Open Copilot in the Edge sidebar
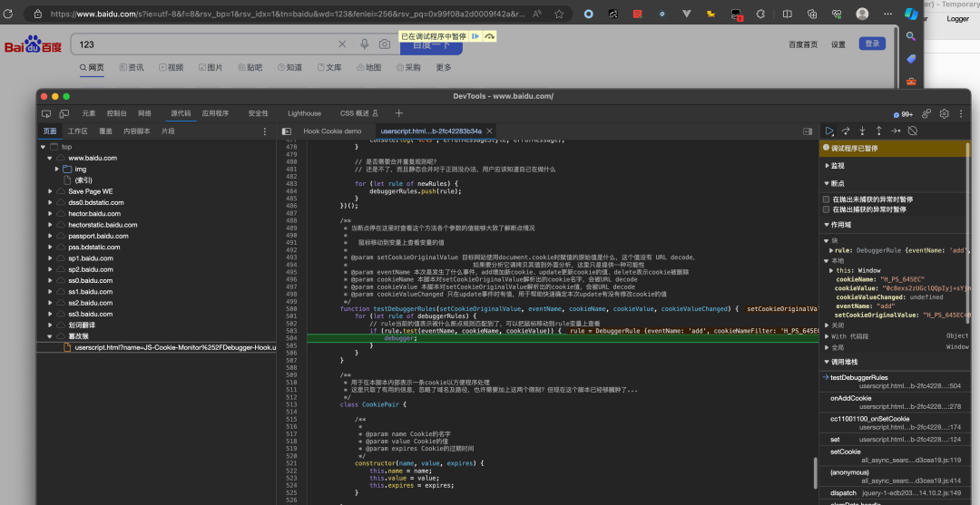The image size is (980, 505). (x=911, y=13)
